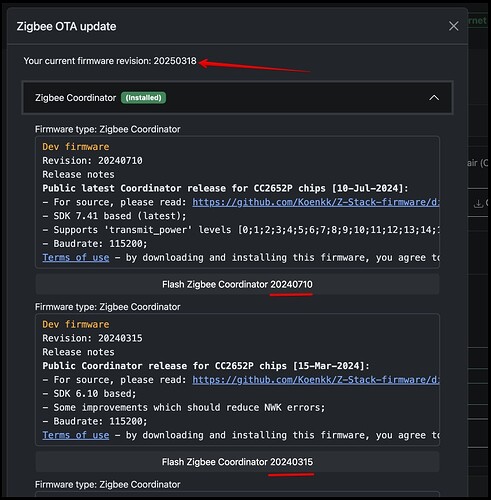Close the Zigbee OTA update dialog
This screenshot has height=500, width=491.
[453, 26]
